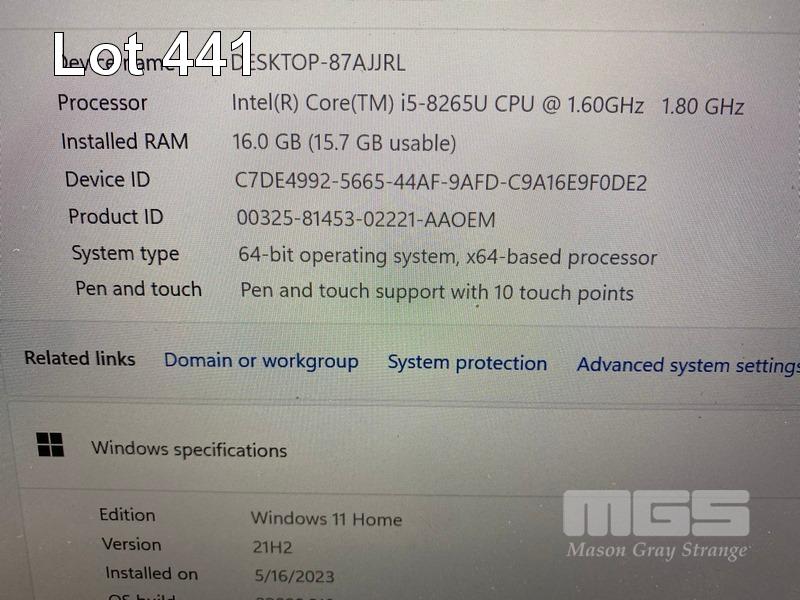Click the 21H2 version value
The width and height of the screenshot is (800, 600).
[272, 547]
